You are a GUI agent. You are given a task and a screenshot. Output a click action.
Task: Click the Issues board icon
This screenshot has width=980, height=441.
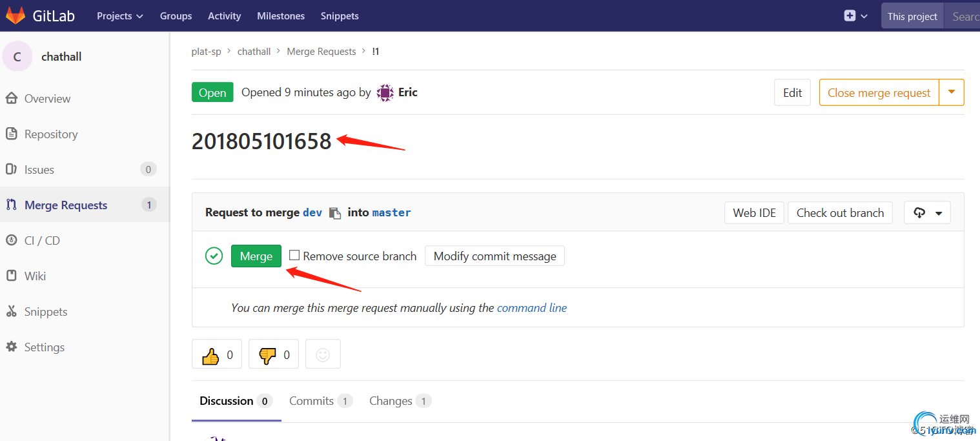click(x=11, y=169)
